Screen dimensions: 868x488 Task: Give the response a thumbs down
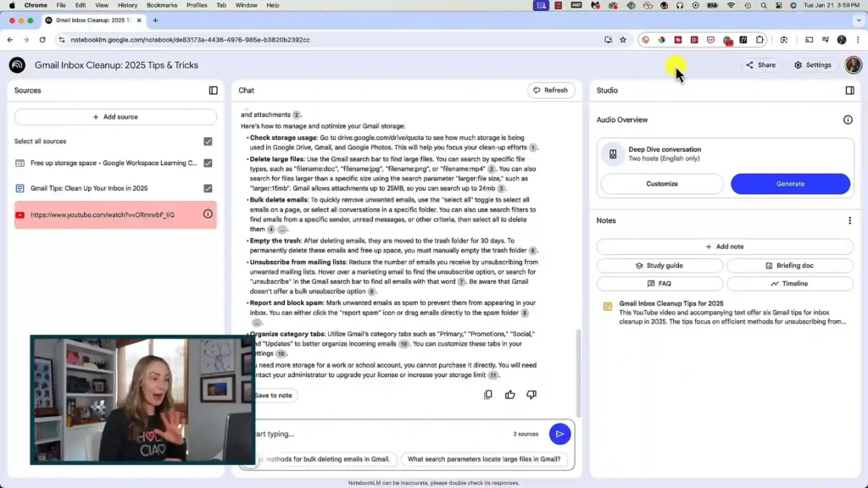coord(531,395)
